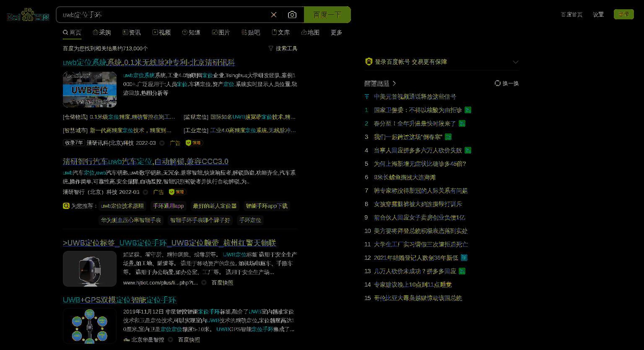644x350 pixels.
Task: Switch to the 采购 tab
Action: (x=102, y=32)
